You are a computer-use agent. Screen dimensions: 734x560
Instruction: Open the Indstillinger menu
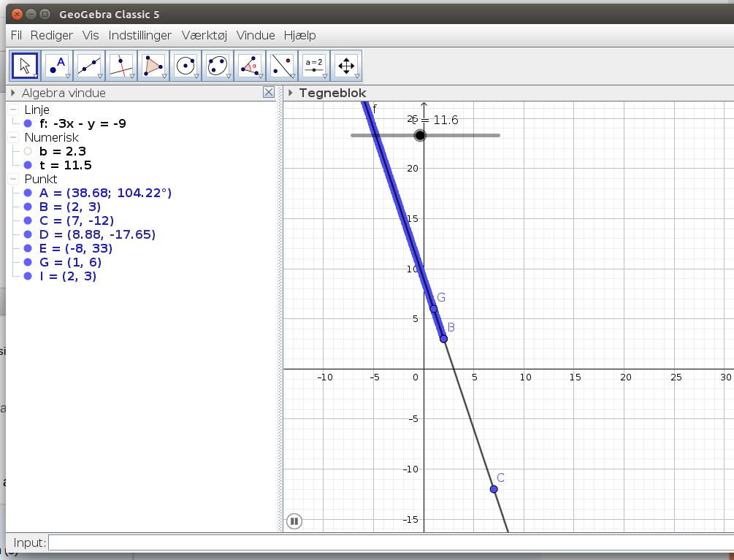tap(140, 36)
